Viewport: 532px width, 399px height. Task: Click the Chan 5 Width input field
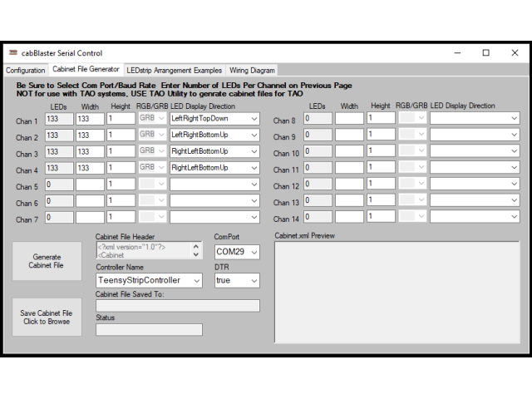point(89,184)
